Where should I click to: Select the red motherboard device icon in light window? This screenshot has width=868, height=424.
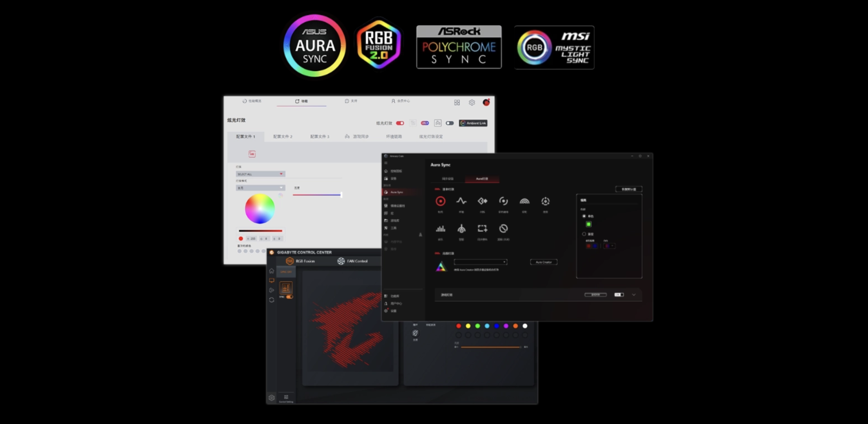252,154
